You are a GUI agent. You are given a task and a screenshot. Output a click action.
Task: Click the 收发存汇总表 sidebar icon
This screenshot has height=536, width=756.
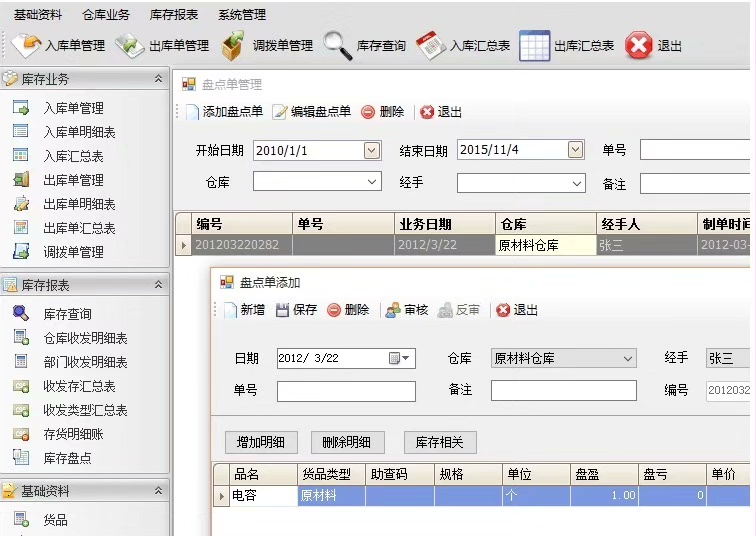click(x=21, y=385)
